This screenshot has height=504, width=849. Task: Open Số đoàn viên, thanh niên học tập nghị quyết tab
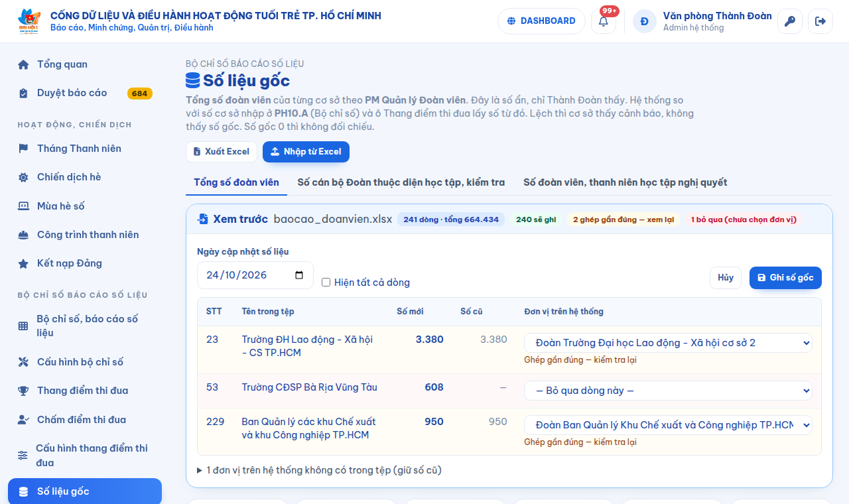pos(625,182)
